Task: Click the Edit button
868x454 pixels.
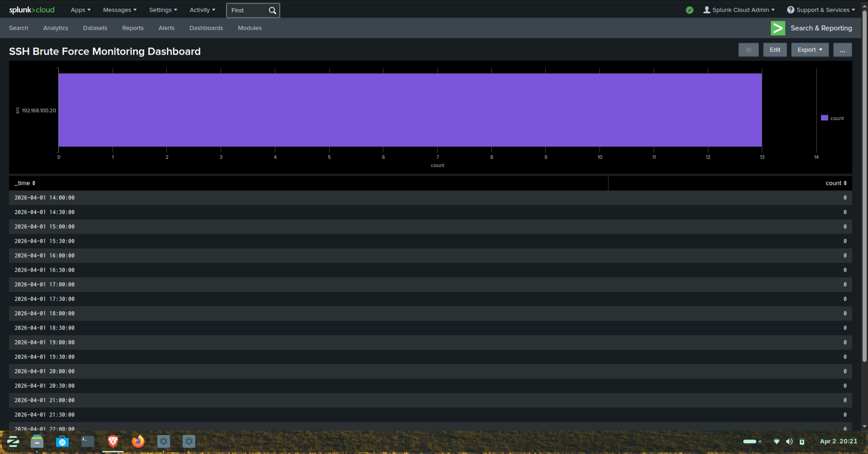Action: click(775, 50)
